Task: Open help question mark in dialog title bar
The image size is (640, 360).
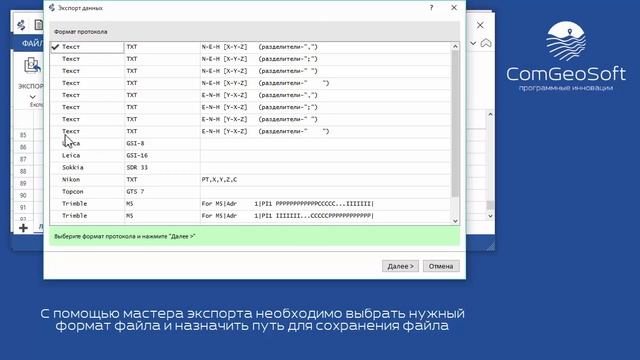Action: click(431, 8)
